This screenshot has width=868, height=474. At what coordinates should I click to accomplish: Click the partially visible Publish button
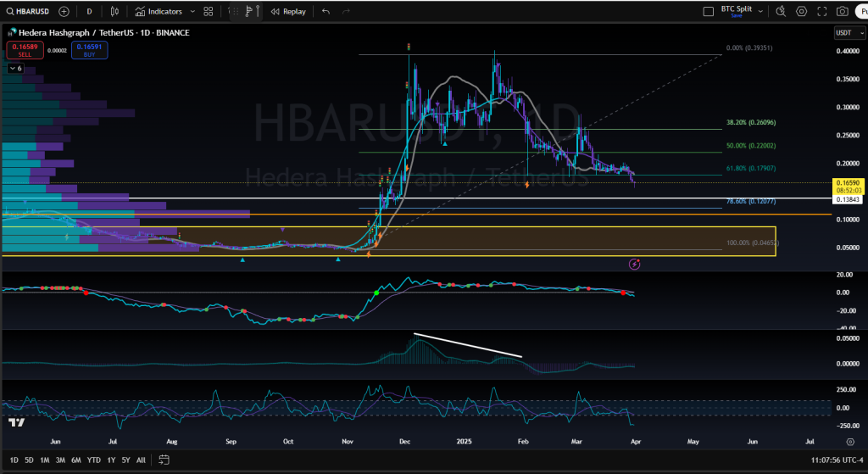[861, 11]
